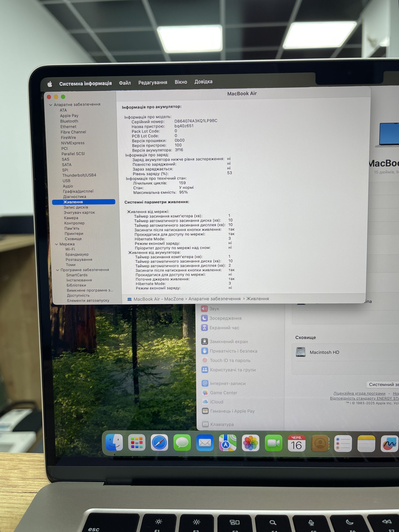Image resolution: width=399 pixels, height=532 pixels.
Task: Click the Системний звіт button
Action: pyautogui.click(x=383, y=384)
